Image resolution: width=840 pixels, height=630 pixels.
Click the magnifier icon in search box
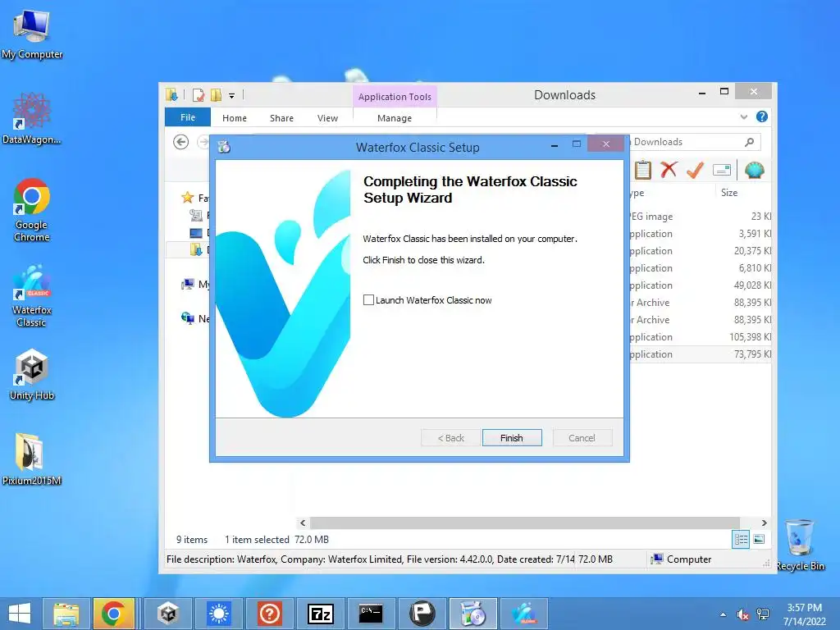[x=749, y=142]
